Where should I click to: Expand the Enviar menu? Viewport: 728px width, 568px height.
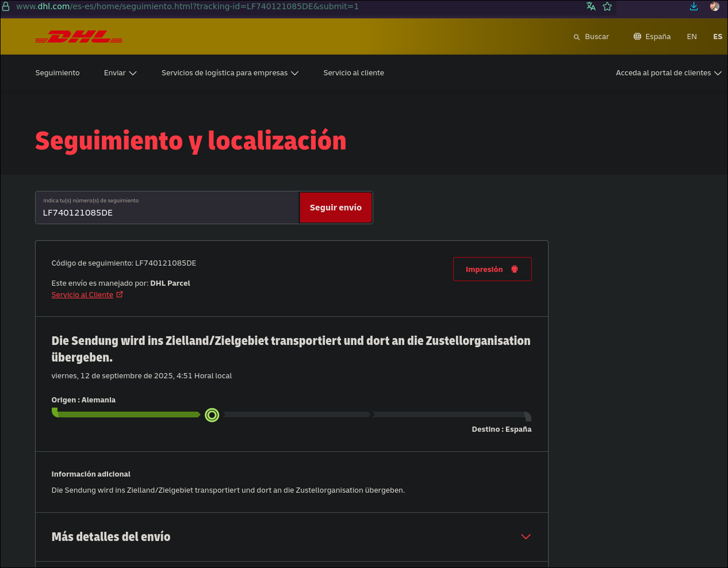[x=120, y=73]
